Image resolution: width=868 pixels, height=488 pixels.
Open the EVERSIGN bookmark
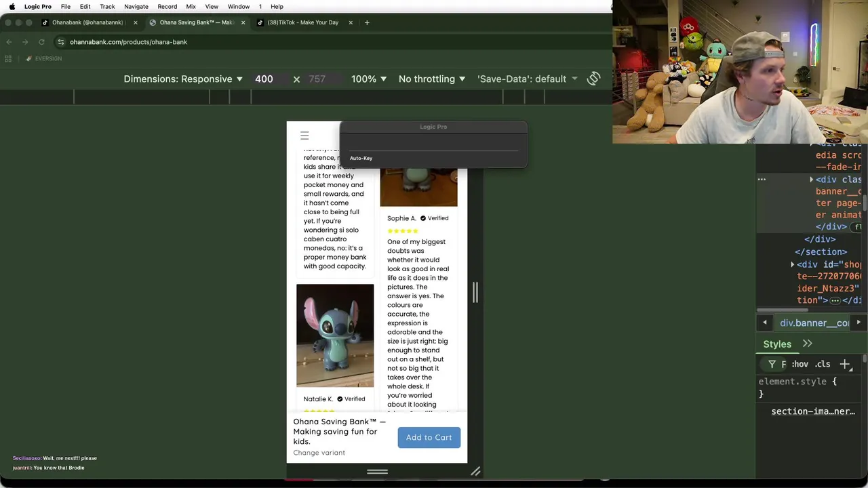pyautogui.click(x=44, y=59)
